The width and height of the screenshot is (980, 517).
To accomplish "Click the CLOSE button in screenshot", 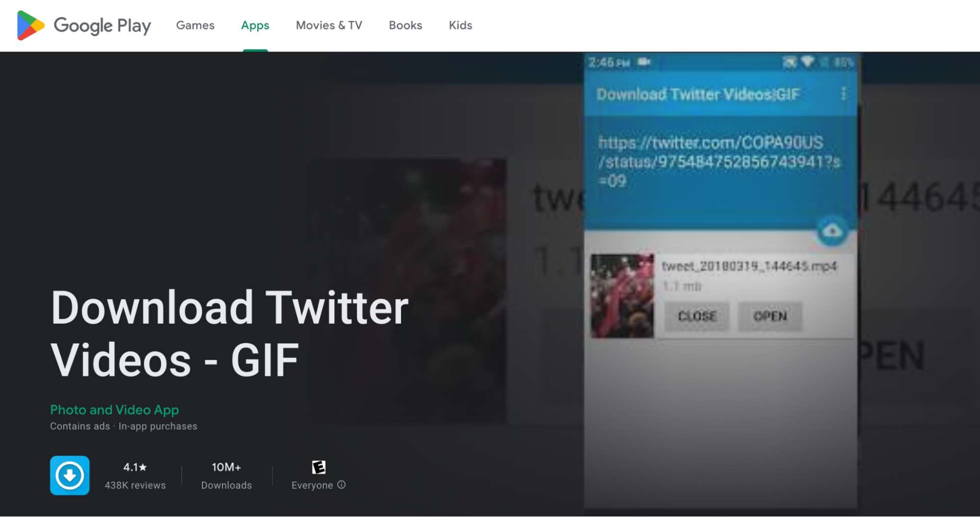I will pyautogui.click(x=697, y=316).
